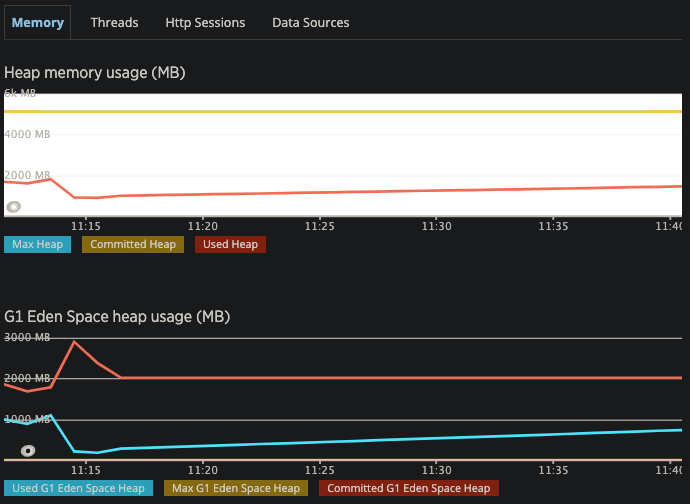Click the round icon in the Heap memory chart

[x=14, y=207]
